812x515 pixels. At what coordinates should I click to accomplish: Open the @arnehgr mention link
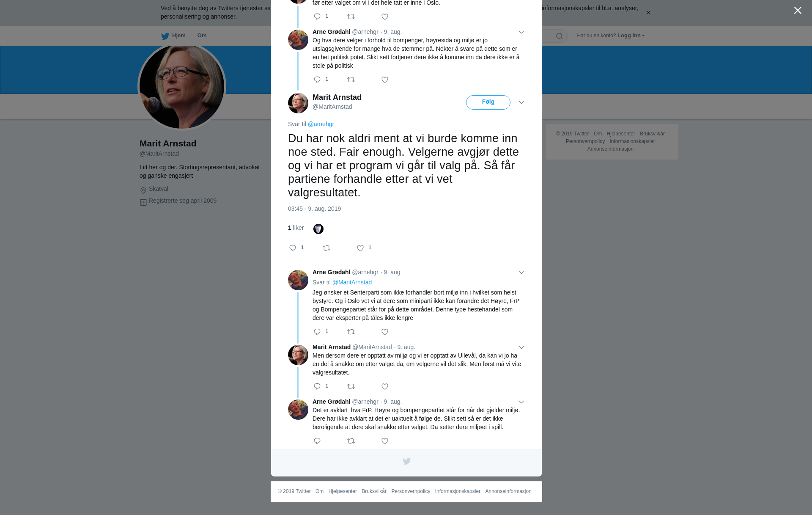pyautogui.click(x=321, y=124)
